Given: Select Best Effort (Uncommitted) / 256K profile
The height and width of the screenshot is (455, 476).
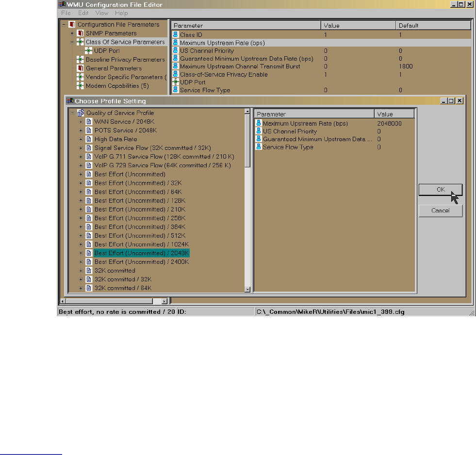Looking at the screenshot, I should (140, 218).
